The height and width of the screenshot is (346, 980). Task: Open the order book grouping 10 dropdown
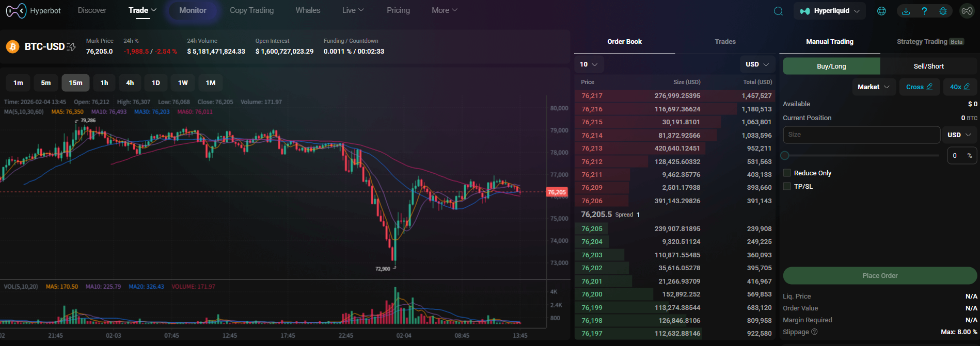click(589, 64)
